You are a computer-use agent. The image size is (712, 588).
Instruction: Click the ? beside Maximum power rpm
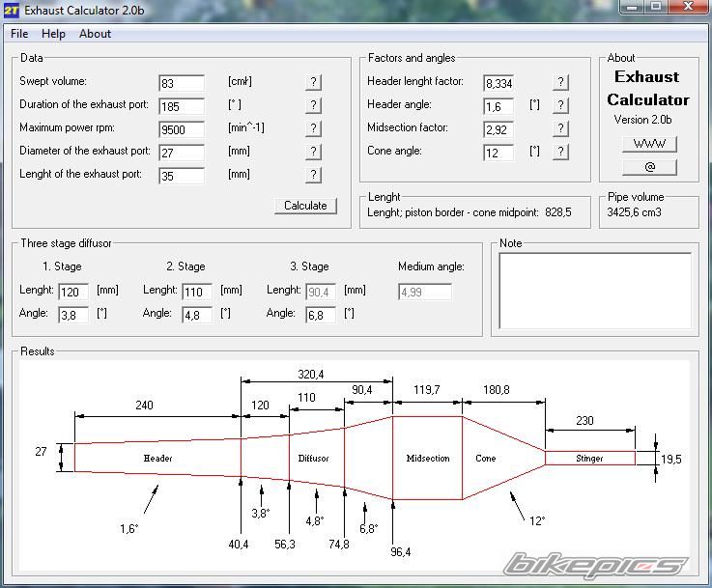313,128
